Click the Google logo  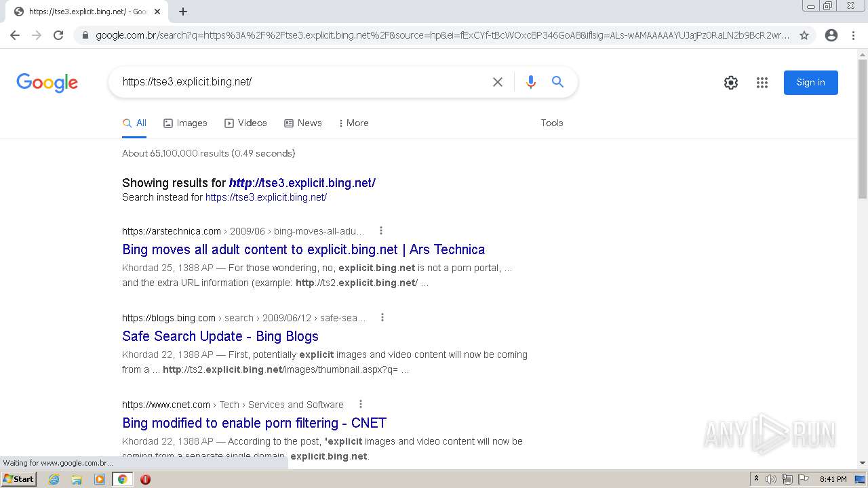coord(47,83)
